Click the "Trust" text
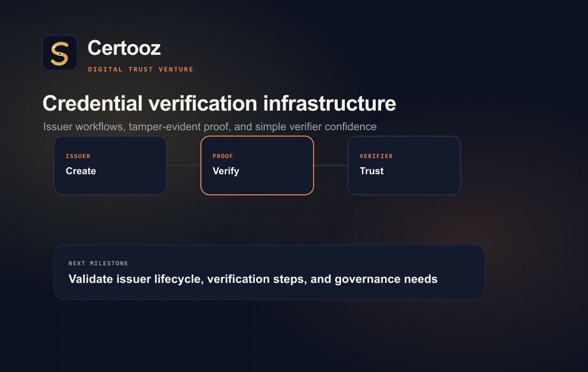The width and height of the screenshot is (588, 372). click(371, 171)
